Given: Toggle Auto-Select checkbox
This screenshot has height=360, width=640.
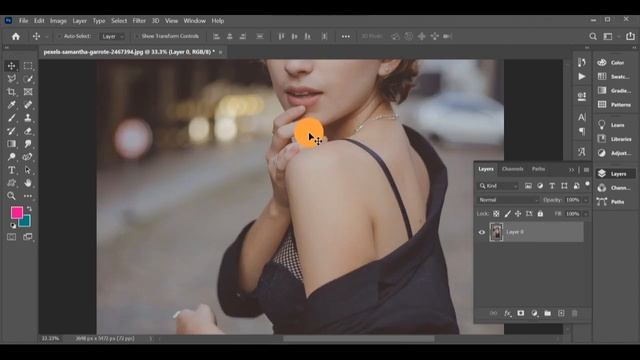Looking at the screenshot, I should click(x=60, y=36).
